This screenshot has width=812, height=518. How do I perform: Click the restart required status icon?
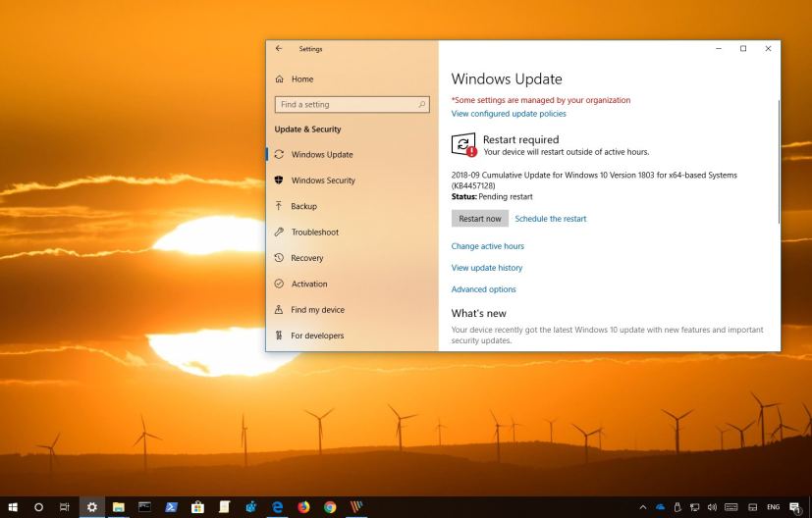point(464,144)
